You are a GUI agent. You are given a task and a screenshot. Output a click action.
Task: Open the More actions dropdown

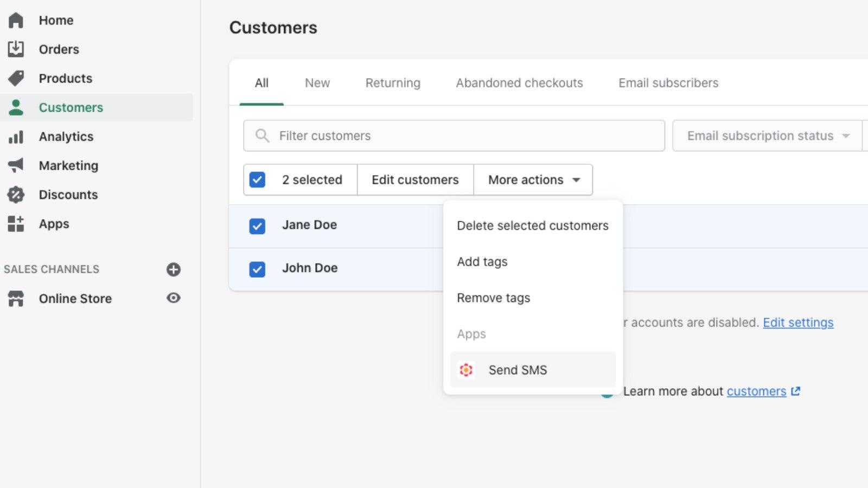click(532, 179)
